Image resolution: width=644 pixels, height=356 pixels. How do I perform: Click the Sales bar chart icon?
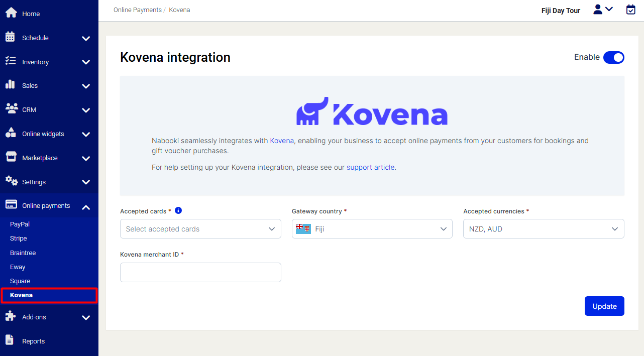[10, 84]
